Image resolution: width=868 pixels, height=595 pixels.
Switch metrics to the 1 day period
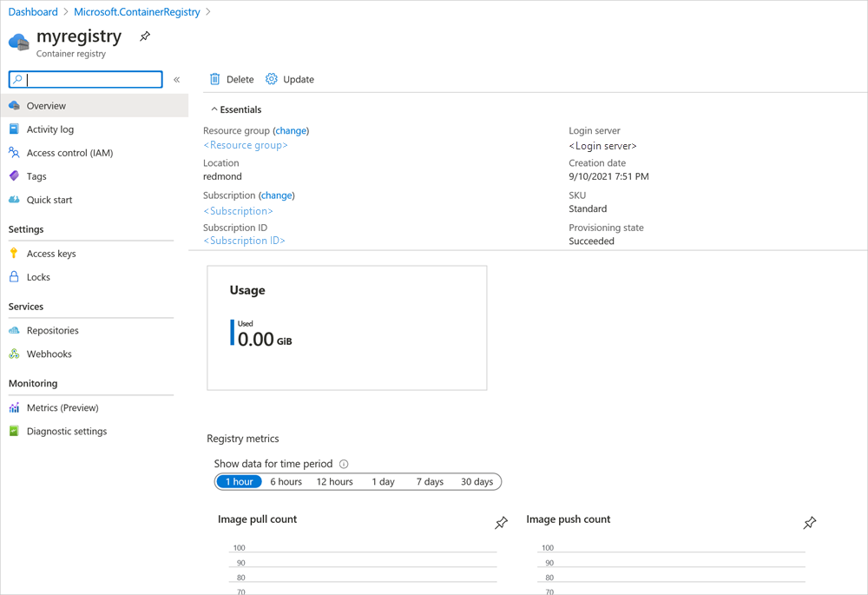(383, 481)
